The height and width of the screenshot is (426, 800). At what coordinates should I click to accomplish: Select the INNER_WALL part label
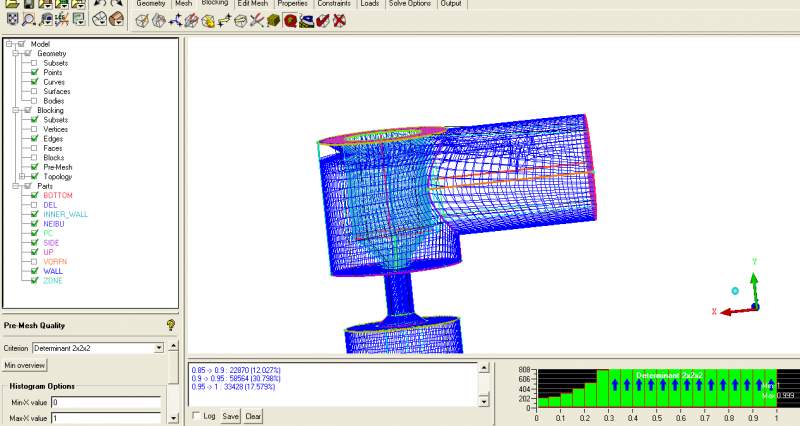coord(65,214)
